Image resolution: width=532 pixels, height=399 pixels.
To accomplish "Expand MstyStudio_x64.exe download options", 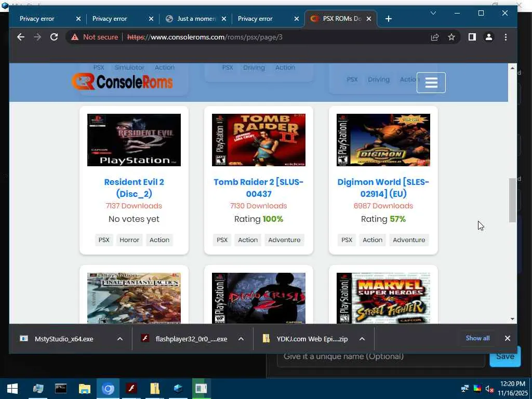I will [x=120, y=339].
